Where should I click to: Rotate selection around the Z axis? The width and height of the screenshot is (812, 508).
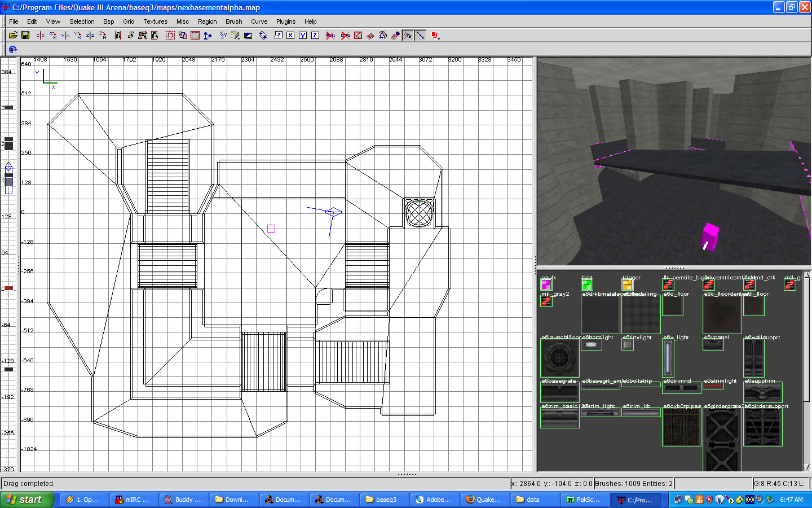pos(103,35)
